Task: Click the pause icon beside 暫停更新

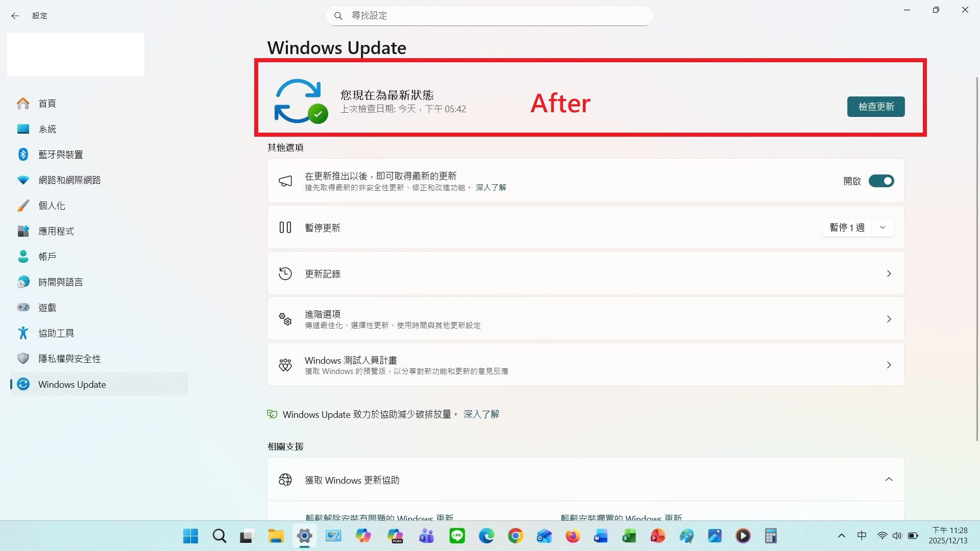Action: [285, 228]
